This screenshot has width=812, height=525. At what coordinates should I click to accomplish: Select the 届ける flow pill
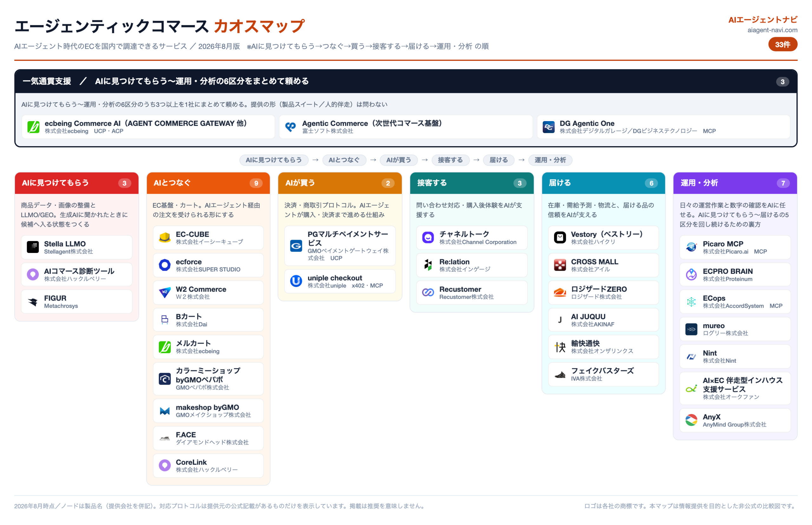click(x=499, y=160)
